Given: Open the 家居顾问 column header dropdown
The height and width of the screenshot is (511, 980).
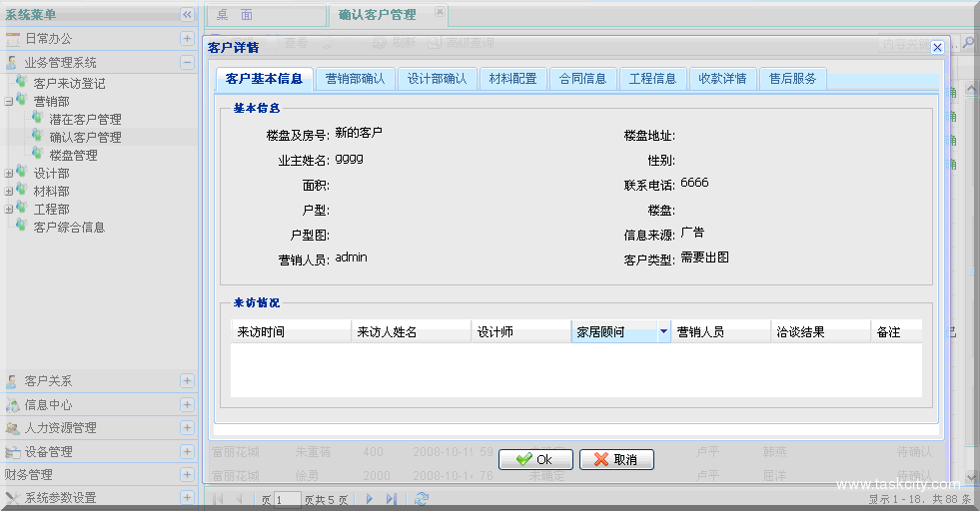Looking at the screenshot, I should [663, 332].
